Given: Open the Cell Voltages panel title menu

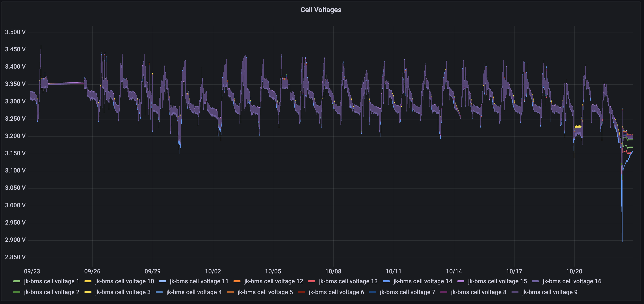Looking at the screenshot, I should pos(321,10).
